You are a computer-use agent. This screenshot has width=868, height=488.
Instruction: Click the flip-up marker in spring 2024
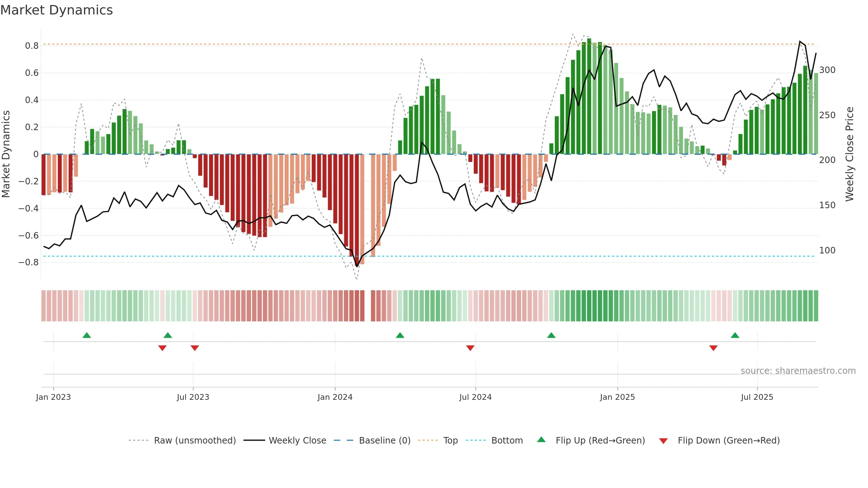tap(400, 335)
